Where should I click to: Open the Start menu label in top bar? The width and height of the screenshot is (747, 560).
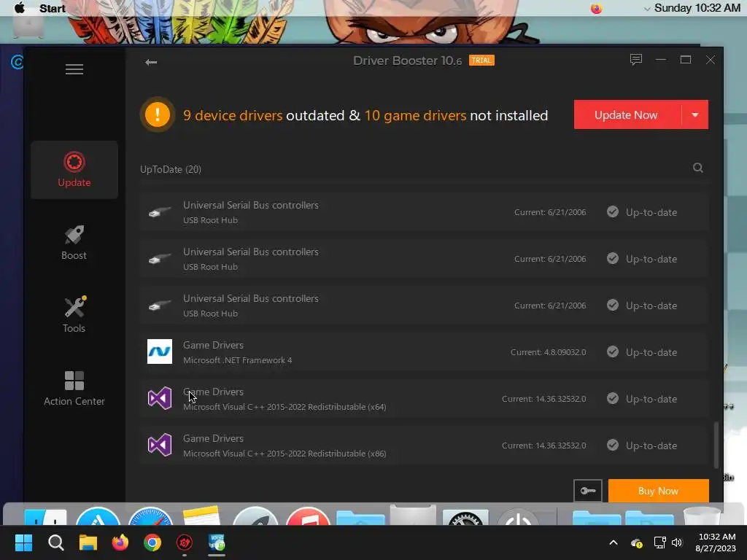pyautogui.click(x=53, y=9)
